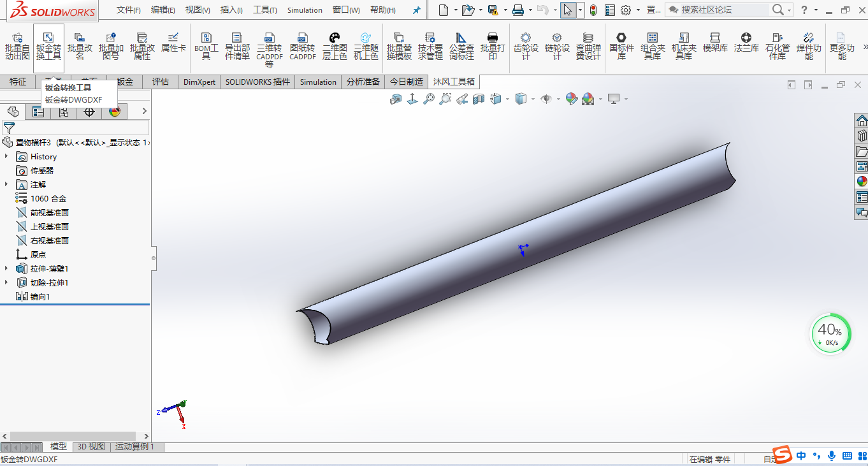Click in the 搜索社区论坛 search field
Image resolution: width=868 pixels, height=466 pixels.
(723, 10)
